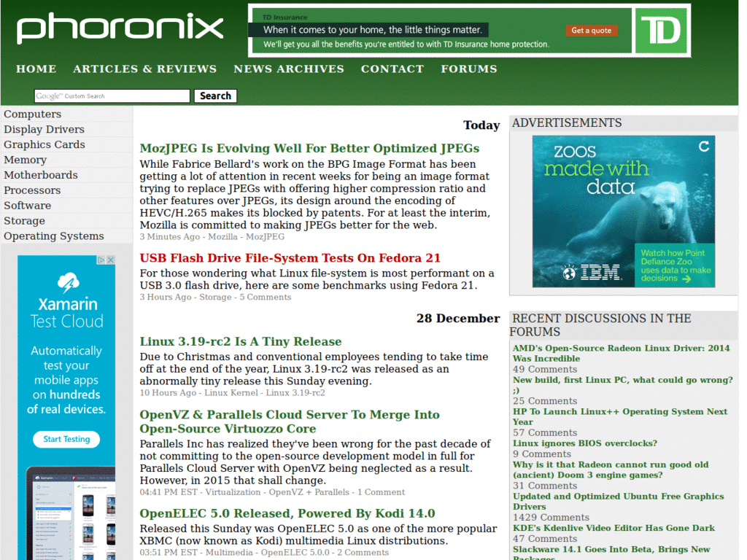The width and height of the screenshot is (747, 560).
Task: Open the FORUMS menu item
Action: (469, 69)
